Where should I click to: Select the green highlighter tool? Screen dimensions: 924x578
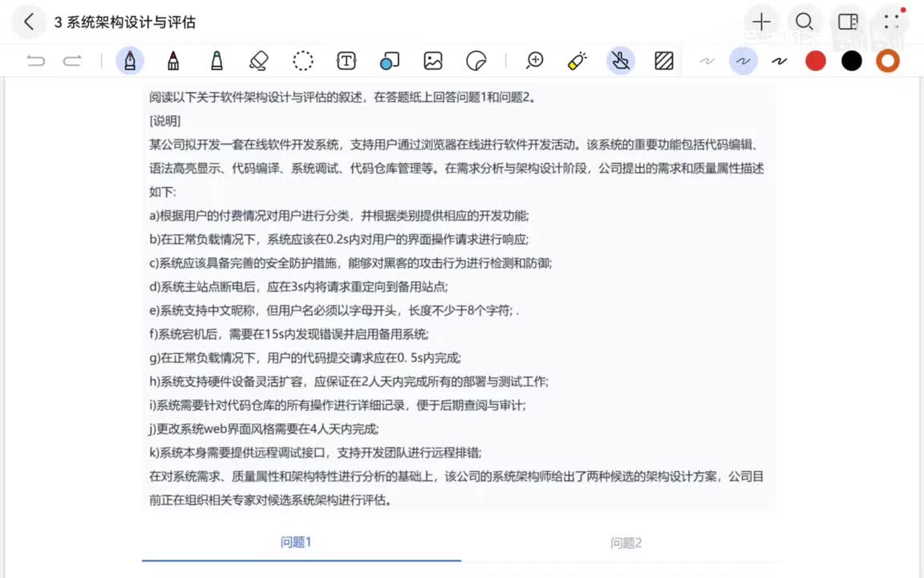pyautogui.click(x=217, y=61)
